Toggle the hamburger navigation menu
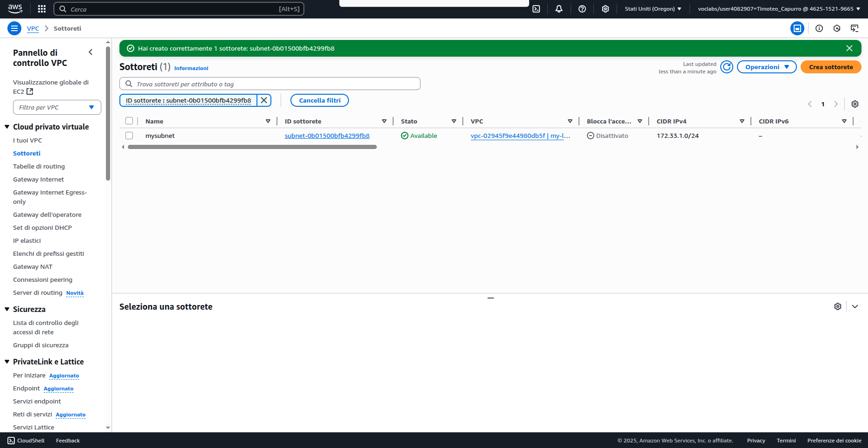Image resolution: width=868 pixels, height=448 pixels. (14, 28)
